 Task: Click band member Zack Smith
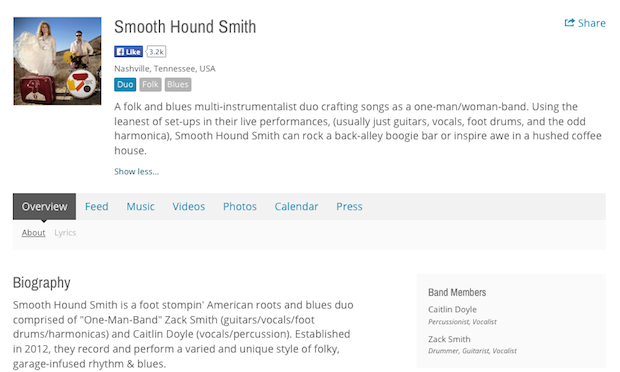[449, 339]
